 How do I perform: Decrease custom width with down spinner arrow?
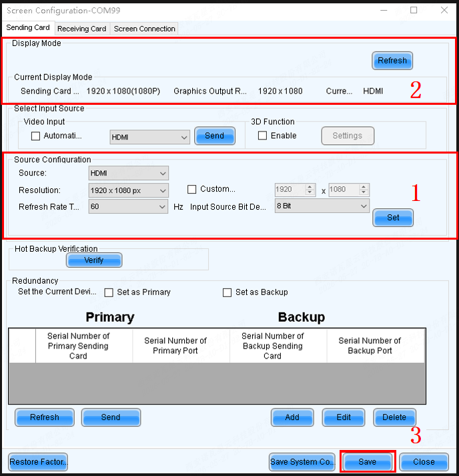pos(310,192)
